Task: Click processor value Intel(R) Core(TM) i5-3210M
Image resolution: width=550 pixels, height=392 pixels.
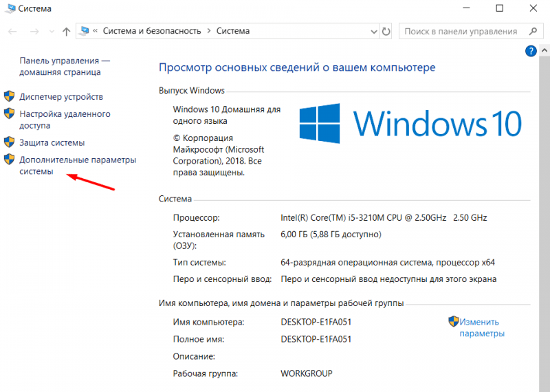Action: (384, 217)
